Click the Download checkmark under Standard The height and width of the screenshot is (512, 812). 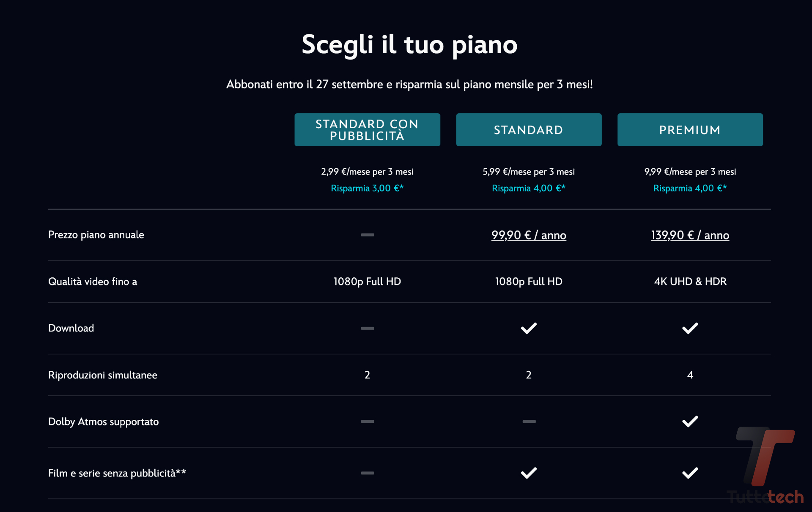coord(529,328)
